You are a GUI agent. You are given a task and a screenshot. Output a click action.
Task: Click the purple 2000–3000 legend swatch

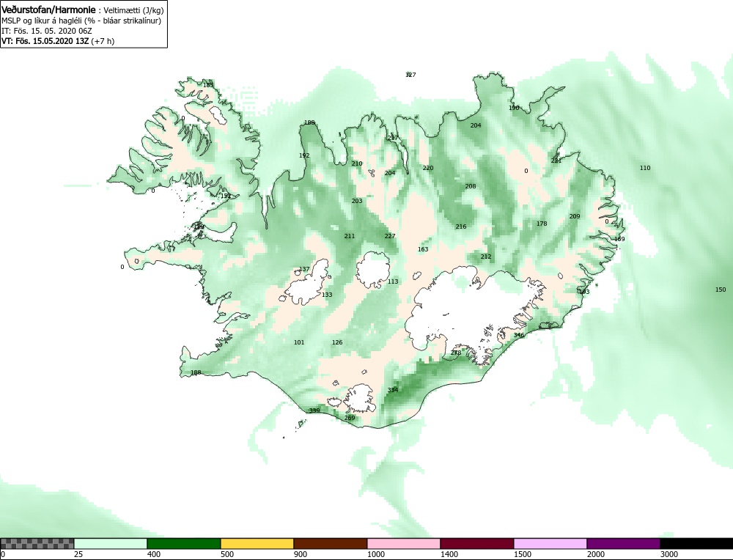coord(623,543)
